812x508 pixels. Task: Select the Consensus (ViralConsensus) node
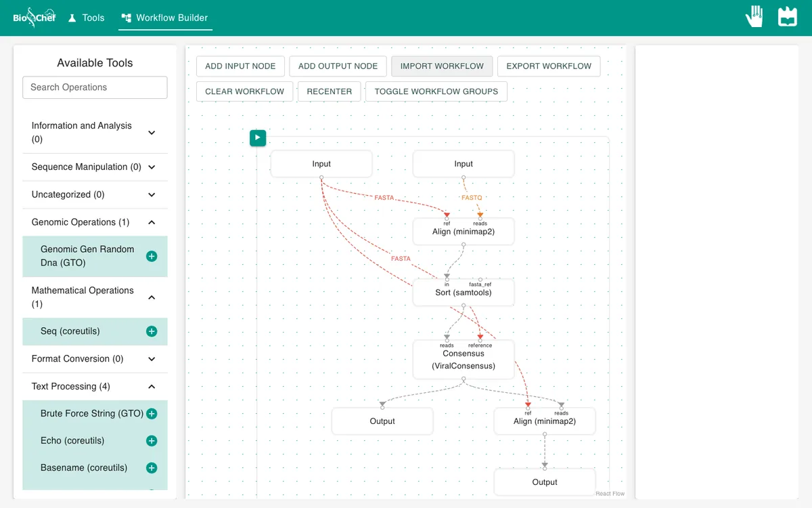[x=464, y=360]
